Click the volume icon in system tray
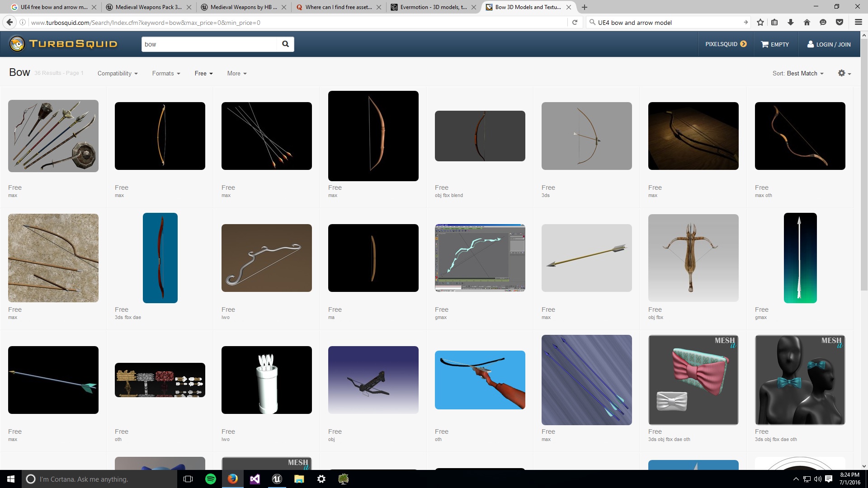Image resolution: width=868 pixels, height=488 pixels. tap(817, 479)
